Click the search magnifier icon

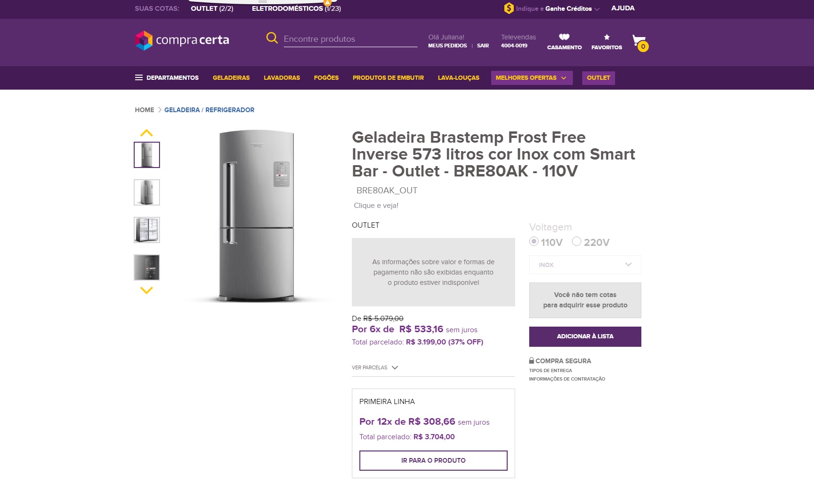point(272,38)
